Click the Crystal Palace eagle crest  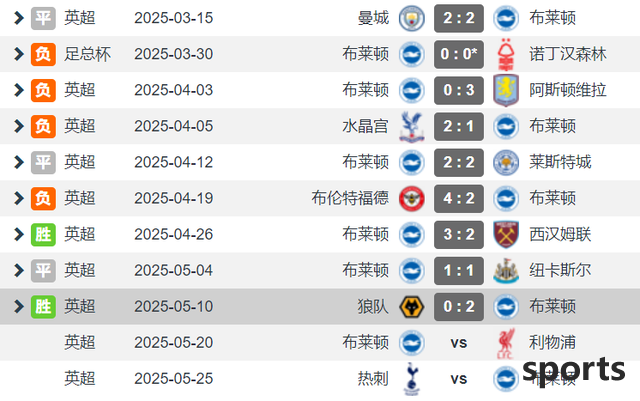click(411, 127)
